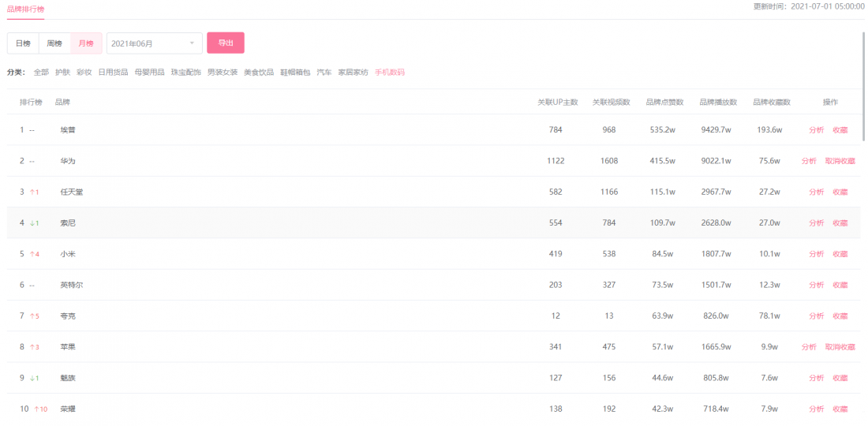Click brand name 荣耀

tap(68, 409)
